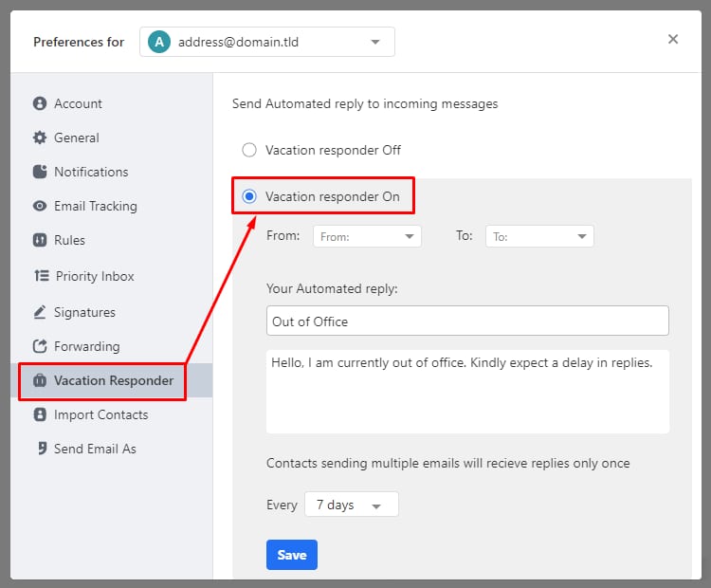This screenshot has height=588, width=711.
Task: Close the Preferences dialog
Action: pyautogui.click(x=673, y=39)
